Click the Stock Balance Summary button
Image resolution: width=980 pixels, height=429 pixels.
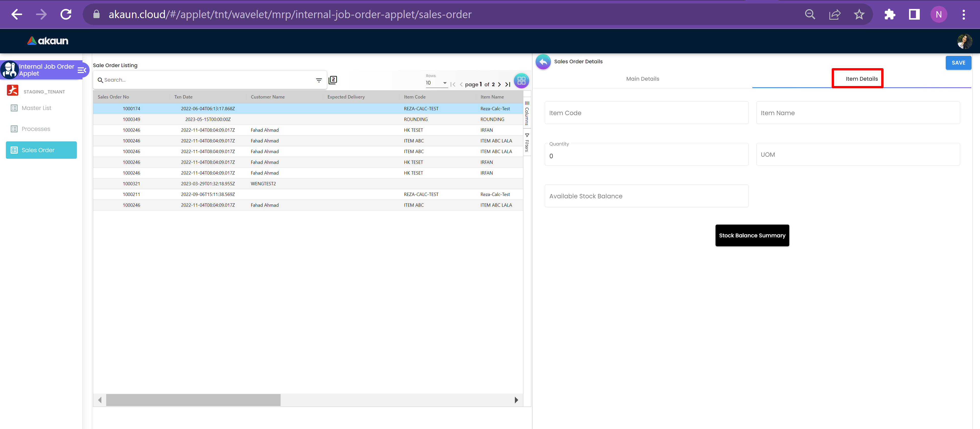click(x=752, y=235)
